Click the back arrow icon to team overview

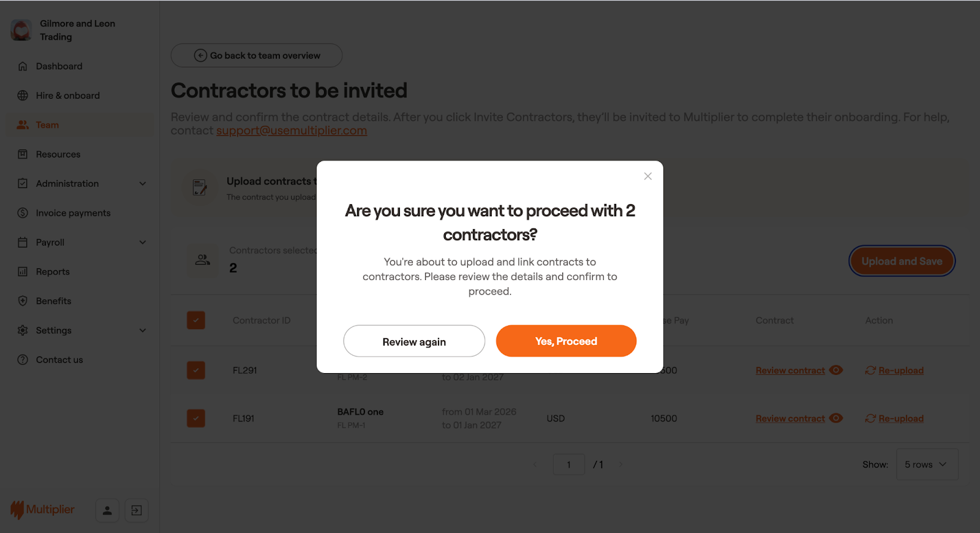tap(200, 56)
